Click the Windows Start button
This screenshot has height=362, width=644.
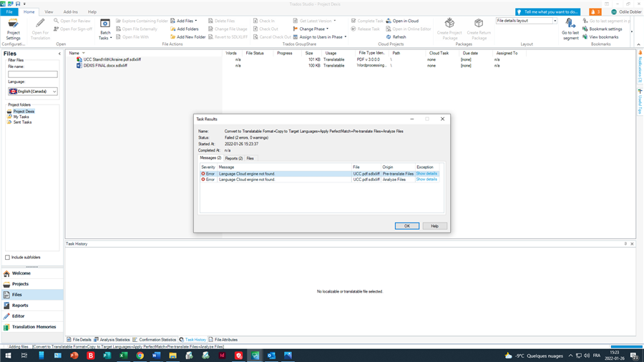coord(8,356)
